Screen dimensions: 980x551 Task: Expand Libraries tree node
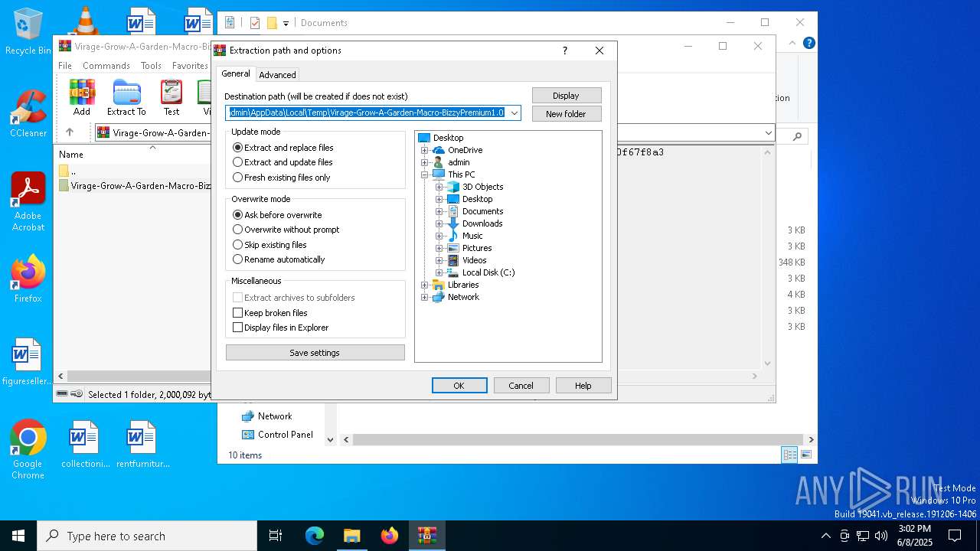[x=425, y=285]
